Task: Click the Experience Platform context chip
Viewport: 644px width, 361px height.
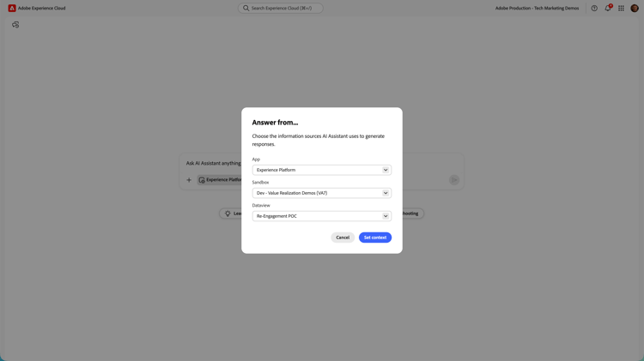Action: (220, 180)
